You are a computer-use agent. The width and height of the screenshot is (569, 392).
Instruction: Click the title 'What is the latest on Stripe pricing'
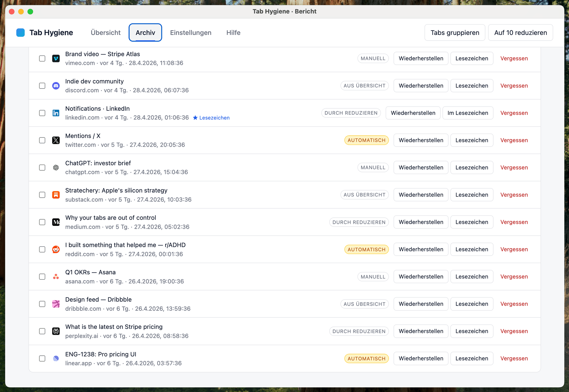(x=114, y=327)
